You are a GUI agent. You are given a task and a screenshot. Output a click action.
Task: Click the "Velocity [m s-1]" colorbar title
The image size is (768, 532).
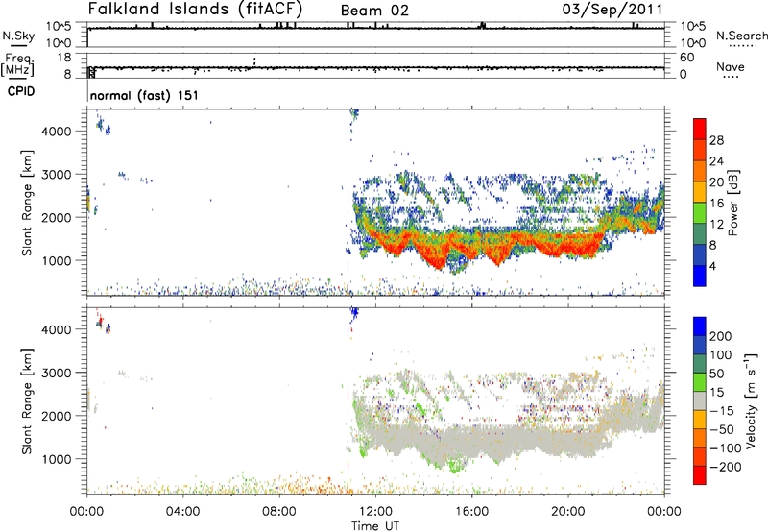pos(751,400)
